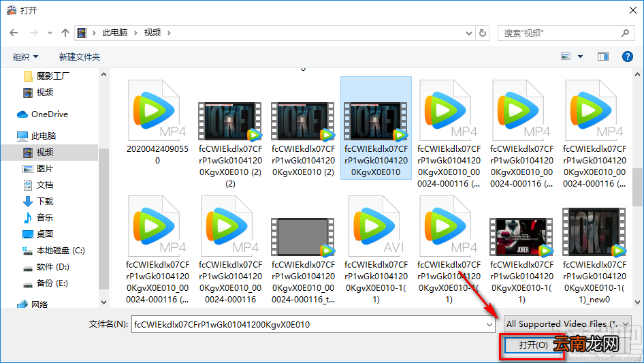Viewport: 644px width, 363px height.
Task: Open the filename history dropdown arrow
Action: pyautogui.click(x=489, y=324)
